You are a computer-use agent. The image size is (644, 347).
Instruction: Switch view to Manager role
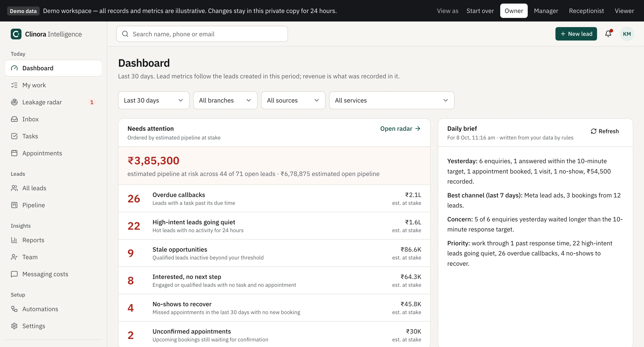[546, 11]
